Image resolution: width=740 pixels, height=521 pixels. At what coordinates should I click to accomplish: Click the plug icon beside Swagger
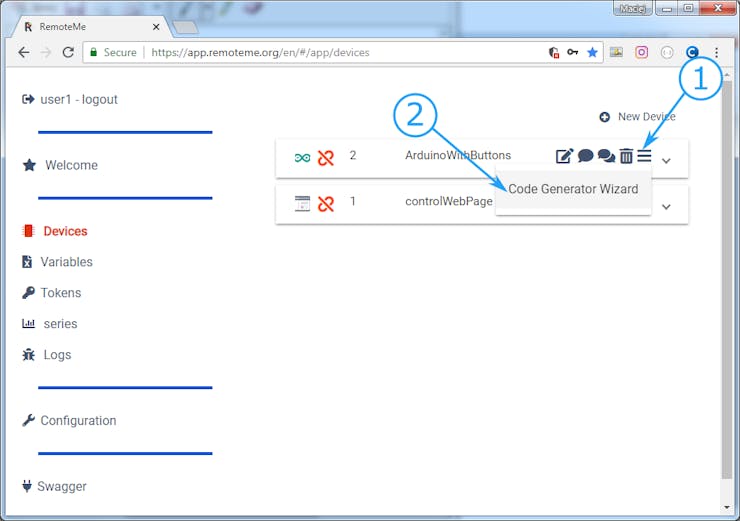coord(27,486)
